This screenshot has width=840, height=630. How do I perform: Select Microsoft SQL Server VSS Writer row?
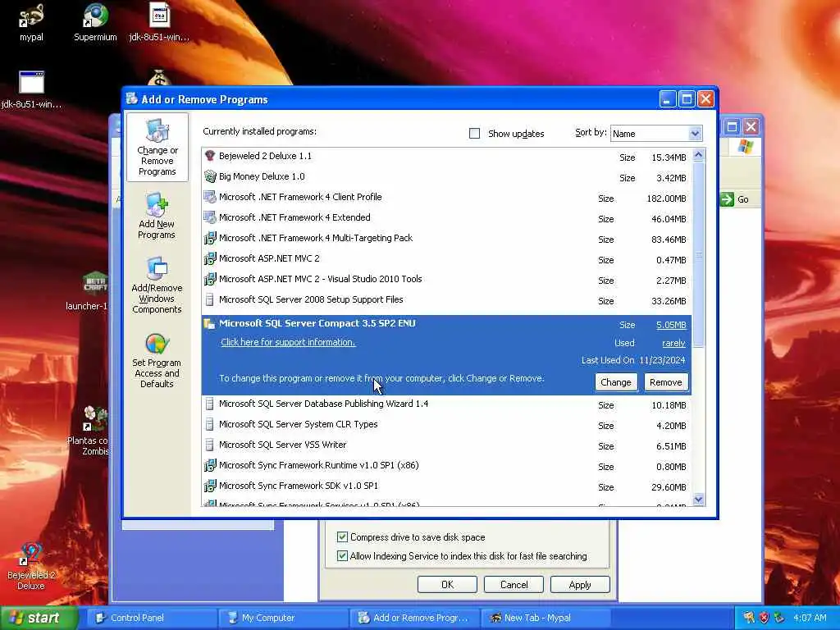pos(447,445)
